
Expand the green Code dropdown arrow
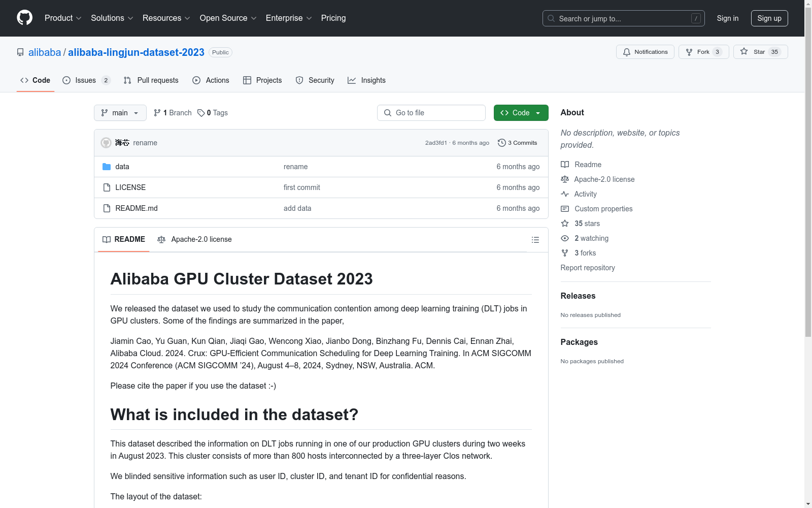[538, 113]
